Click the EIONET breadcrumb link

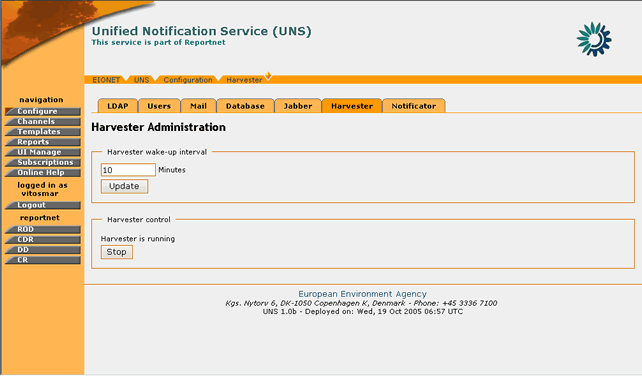click(106, 80)
